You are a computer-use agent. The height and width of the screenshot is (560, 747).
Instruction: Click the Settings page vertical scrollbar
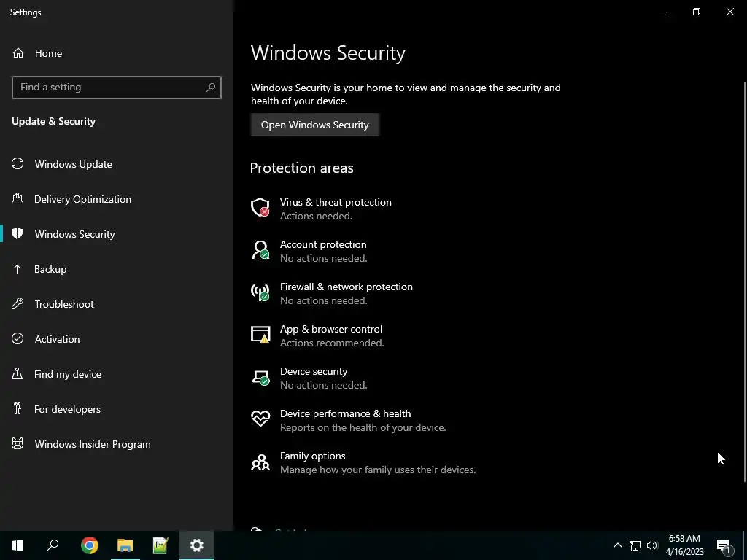tap(745, 281)
